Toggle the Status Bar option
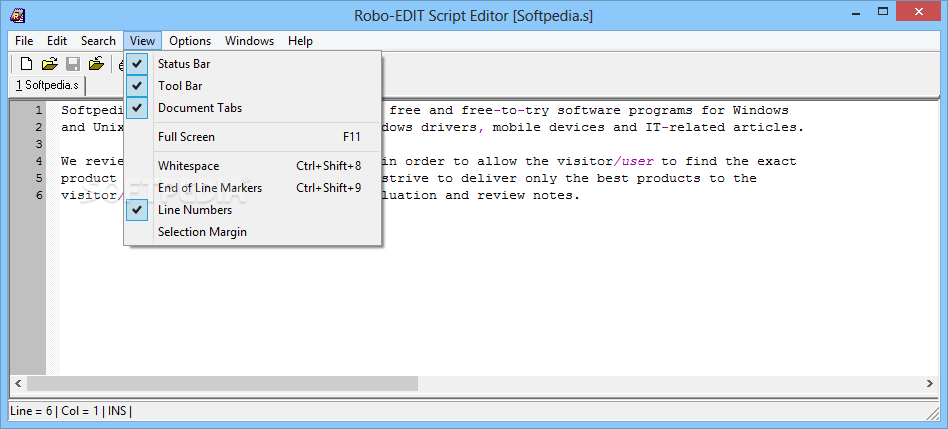Image resolution: width=948 pixels, height=429 pixels. click(253, 63)
